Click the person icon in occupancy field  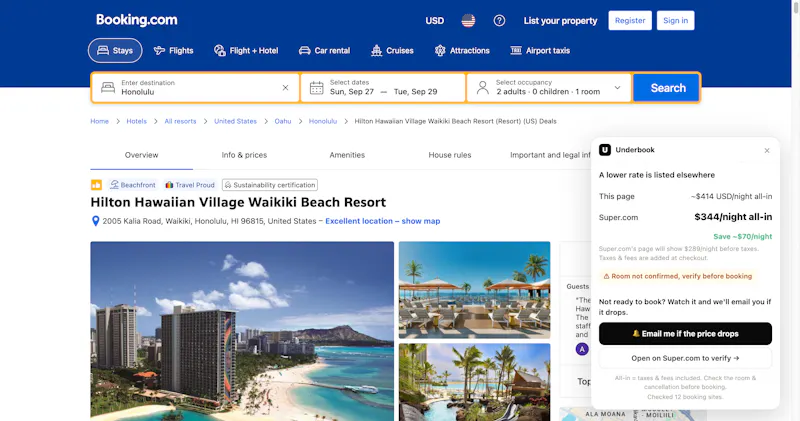482,88
